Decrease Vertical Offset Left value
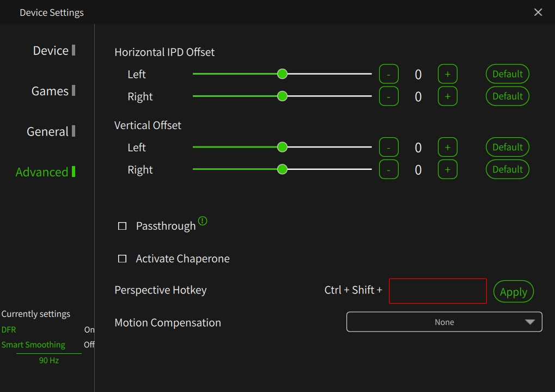This screenshot has width=555, height=392. [x=388, y=147]
